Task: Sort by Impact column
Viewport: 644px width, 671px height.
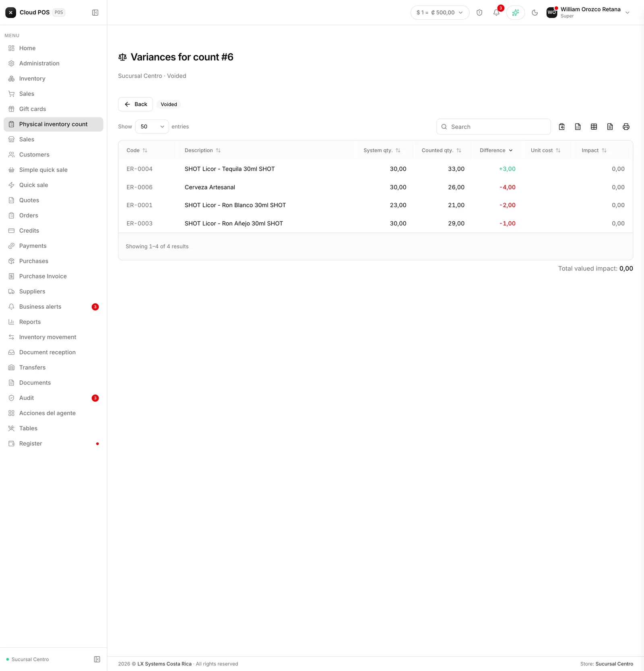Action: point(594,151)
